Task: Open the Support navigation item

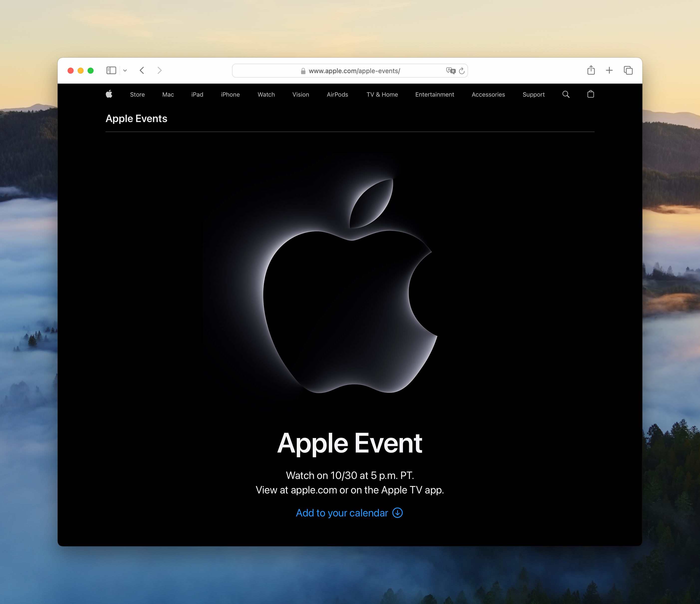Action: click(533, 95)
